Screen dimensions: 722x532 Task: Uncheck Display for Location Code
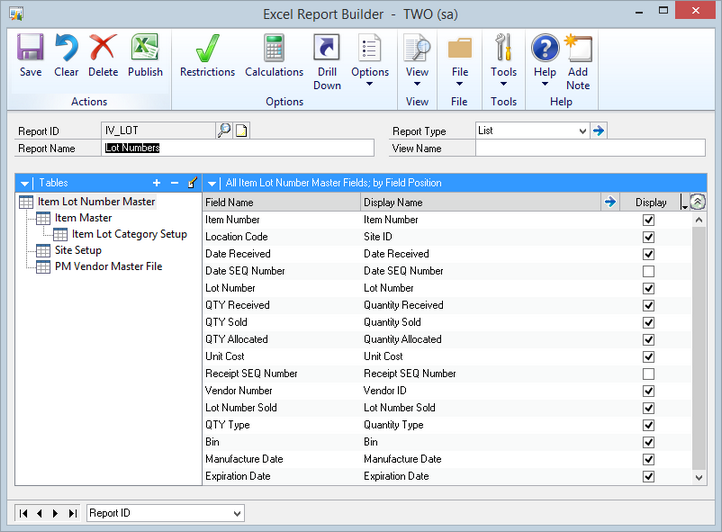point(648,237)
